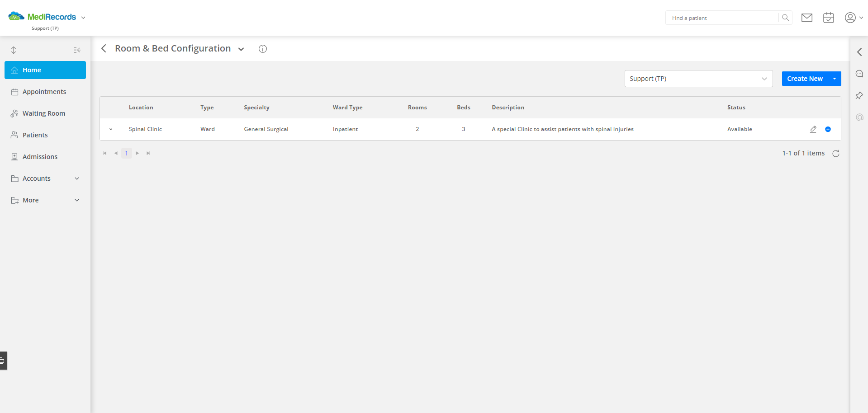Expand the MediRecords practice switcher chevron
The width and height of the screenshot is (868, 413).
[x=83, y=18]
